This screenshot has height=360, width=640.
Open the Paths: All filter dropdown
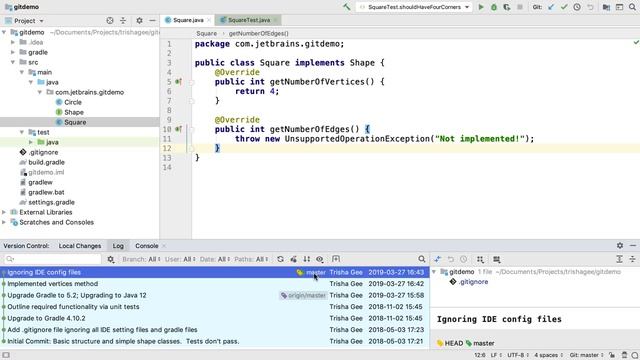tap(251, 259)
